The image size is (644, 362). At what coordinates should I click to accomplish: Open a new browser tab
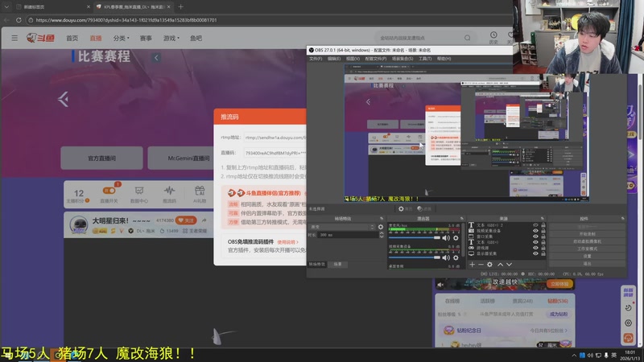(x=180, y=6)
